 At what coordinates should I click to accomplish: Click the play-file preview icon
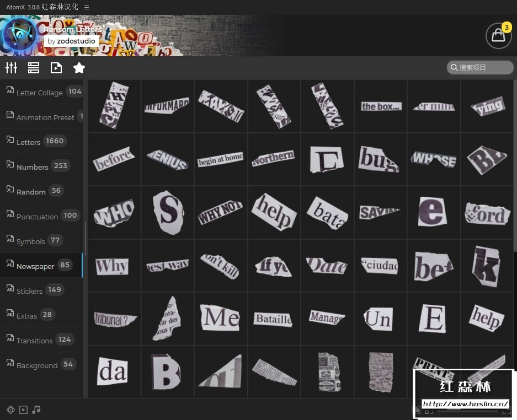[x=56, y=68]
